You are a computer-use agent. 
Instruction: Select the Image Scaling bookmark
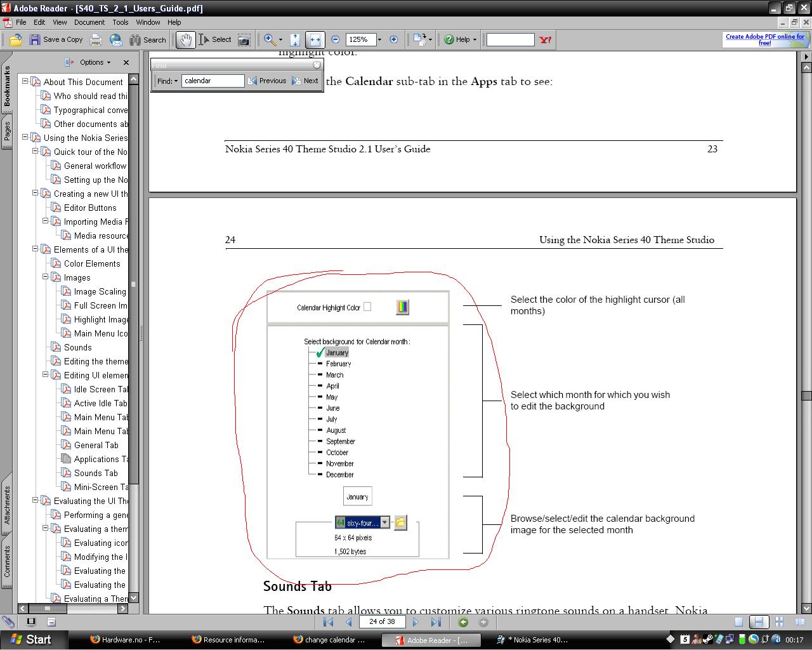[x=100, y=291]
